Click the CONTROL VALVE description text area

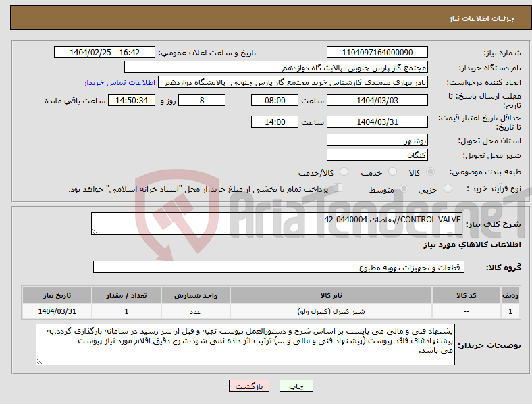pos(277,224)
